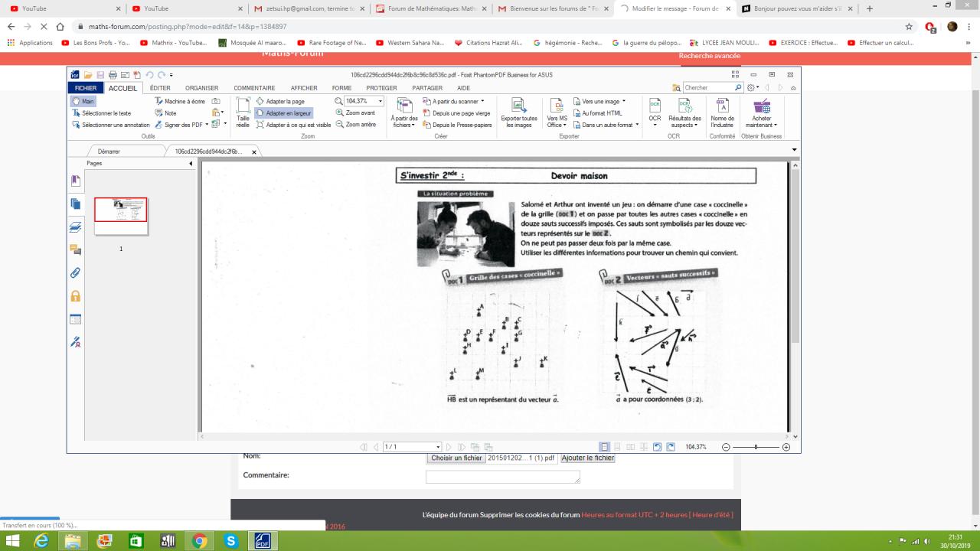Pick the Machine à écrire typewriter tool
The image size is (980, 551).
coord(180,101)
